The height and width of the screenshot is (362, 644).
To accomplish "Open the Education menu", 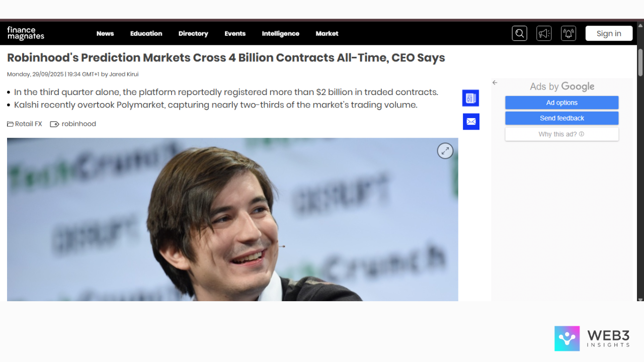I will (146, 34).
